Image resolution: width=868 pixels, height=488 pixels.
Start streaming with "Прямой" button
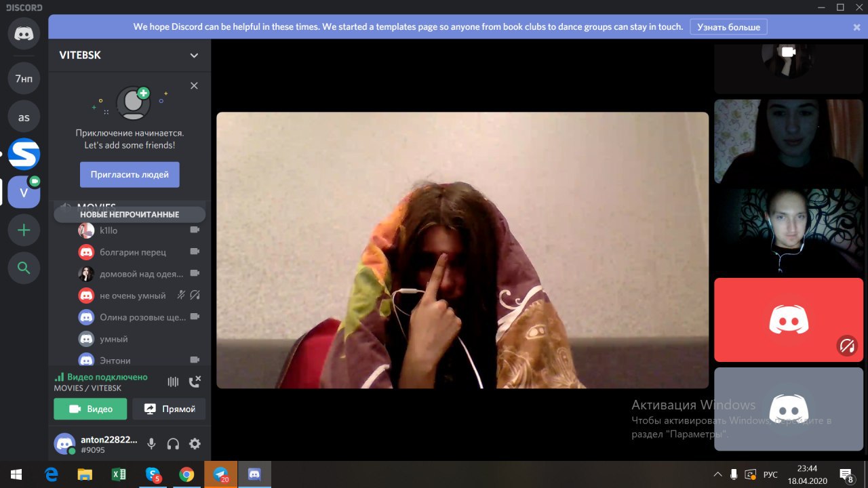click(169, 409)
